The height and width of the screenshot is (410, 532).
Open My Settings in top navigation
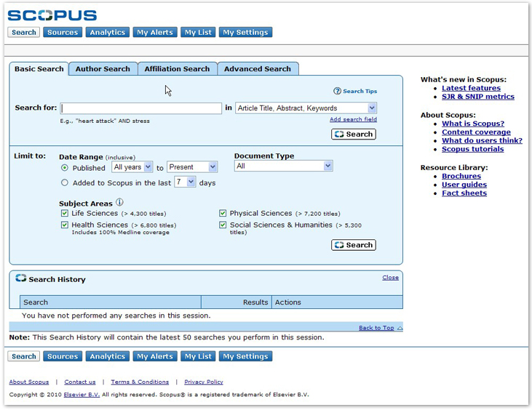tap(245, 32)
